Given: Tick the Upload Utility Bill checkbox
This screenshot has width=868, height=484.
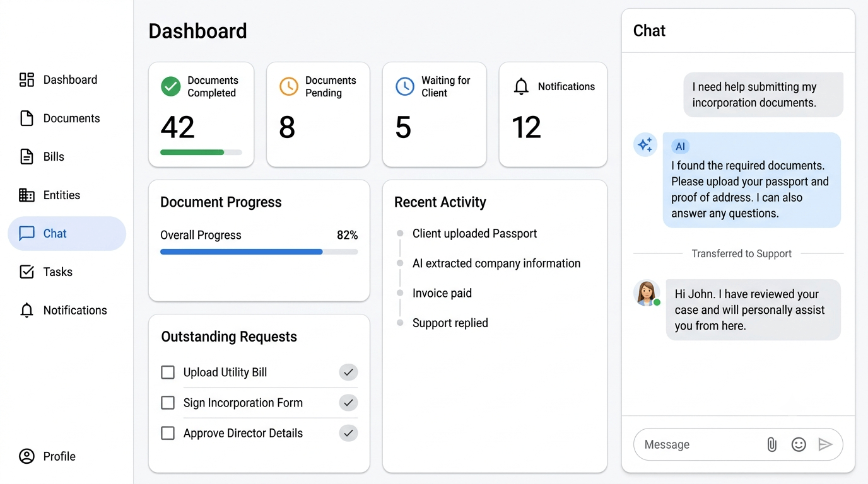Looking at the screenshot, I should [x=168, y=372].
